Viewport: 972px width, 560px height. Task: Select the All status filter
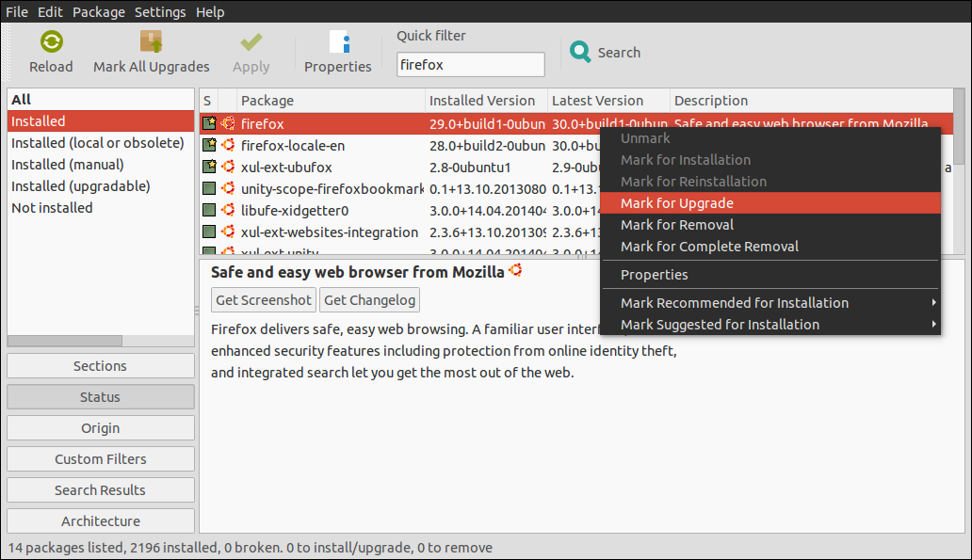click(x=101, y=100)
